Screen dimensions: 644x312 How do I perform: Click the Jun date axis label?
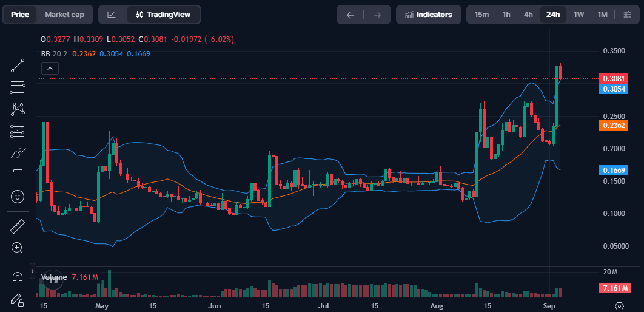(x=215, y=307)
